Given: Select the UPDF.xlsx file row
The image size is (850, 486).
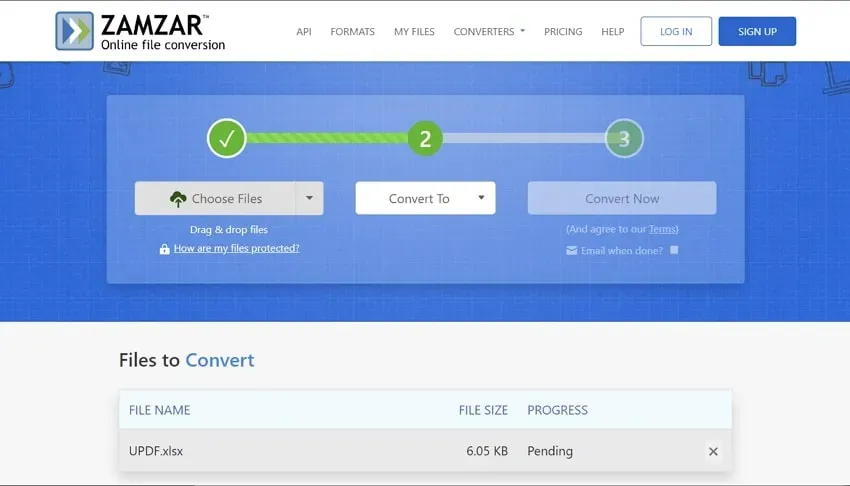Looking at the screenshot, I should (x=426, y=451).
